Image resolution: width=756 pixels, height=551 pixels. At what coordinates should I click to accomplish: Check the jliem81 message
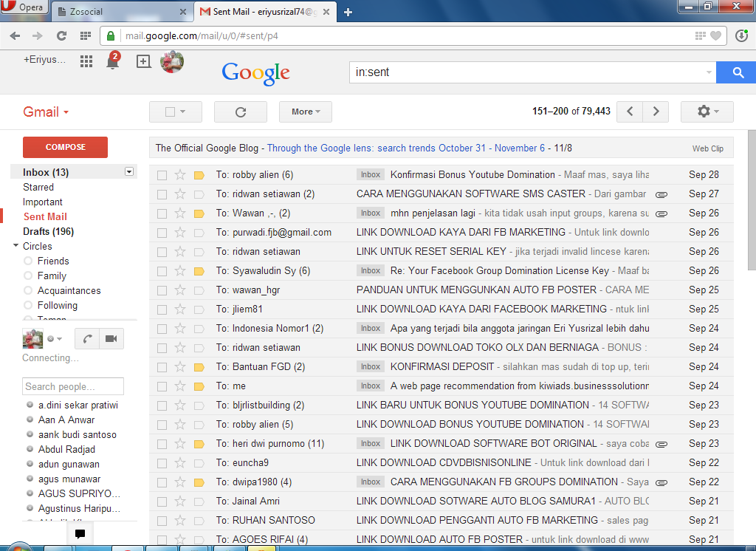pyautogui.click(x=162, y=309)
